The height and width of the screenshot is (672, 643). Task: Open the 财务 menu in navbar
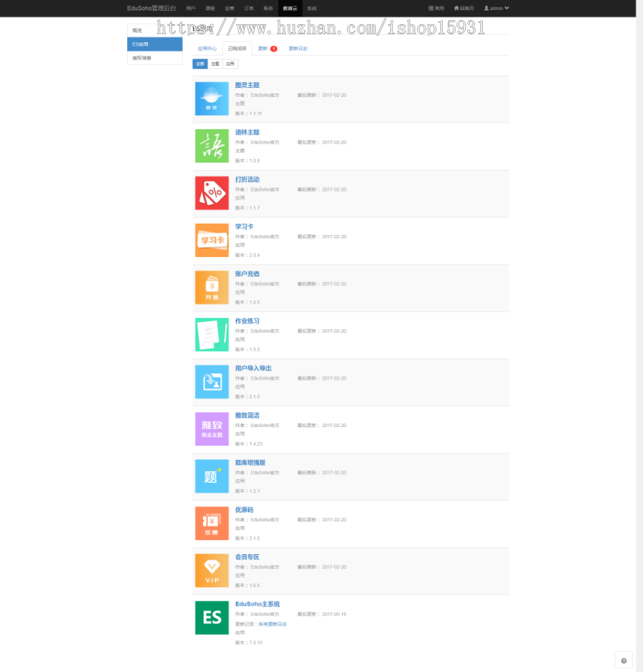[x=268, y=8]
